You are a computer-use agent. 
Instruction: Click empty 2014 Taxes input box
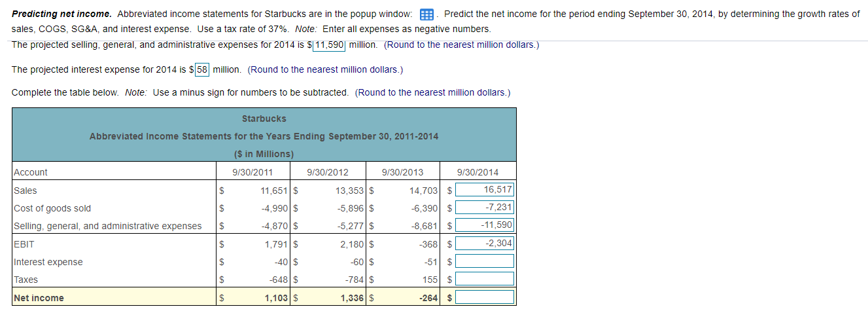pyautogui.click(x=485, y=279)
